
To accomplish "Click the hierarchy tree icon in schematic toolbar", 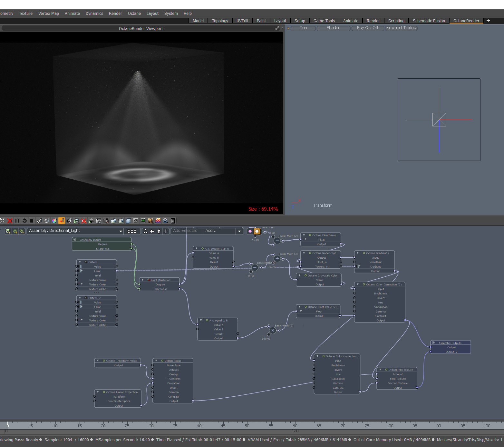I will (x=145, y=231).
